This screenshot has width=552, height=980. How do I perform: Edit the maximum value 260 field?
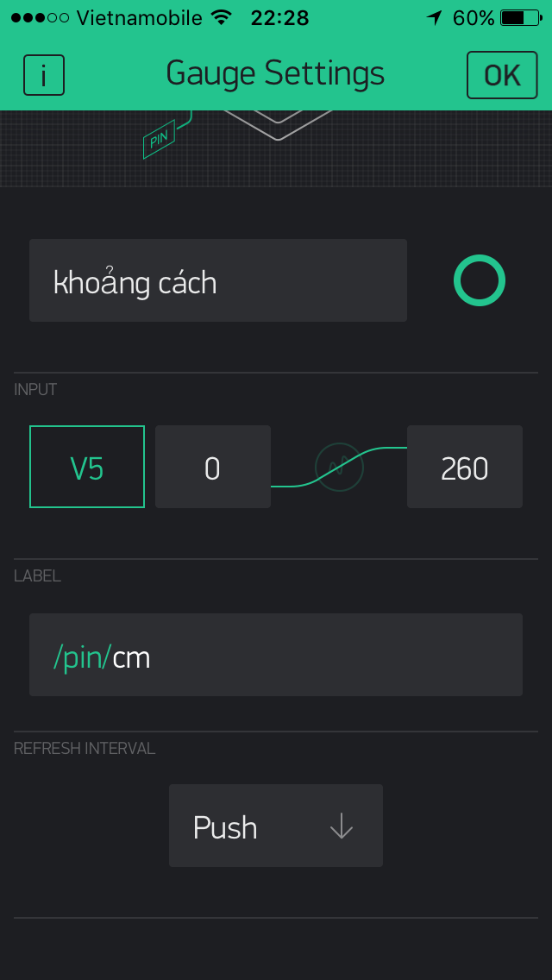(465, 467)
